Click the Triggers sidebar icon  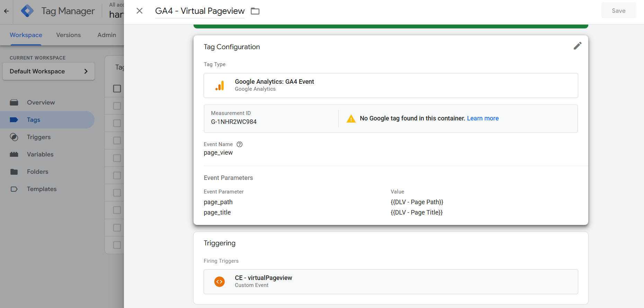(14, 137)
